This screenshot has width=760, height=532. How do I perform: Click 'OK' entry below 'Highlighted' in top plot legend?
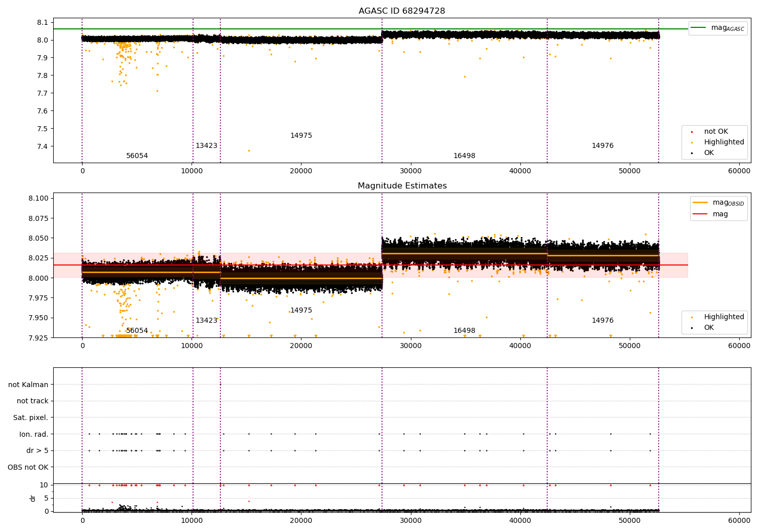pos(708,153)
